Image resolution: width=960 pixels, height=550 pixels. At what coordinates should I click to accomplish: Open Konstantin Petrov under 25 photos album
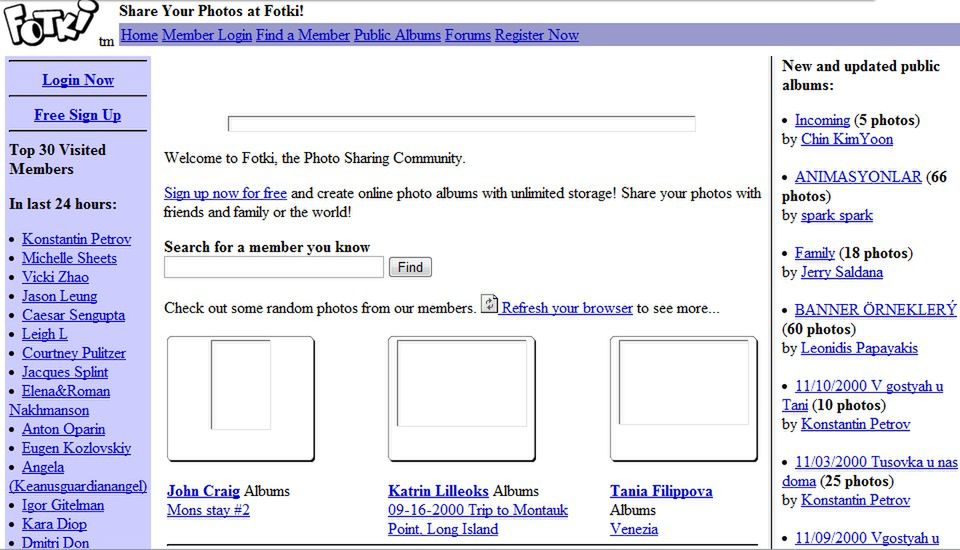(855, 500)
